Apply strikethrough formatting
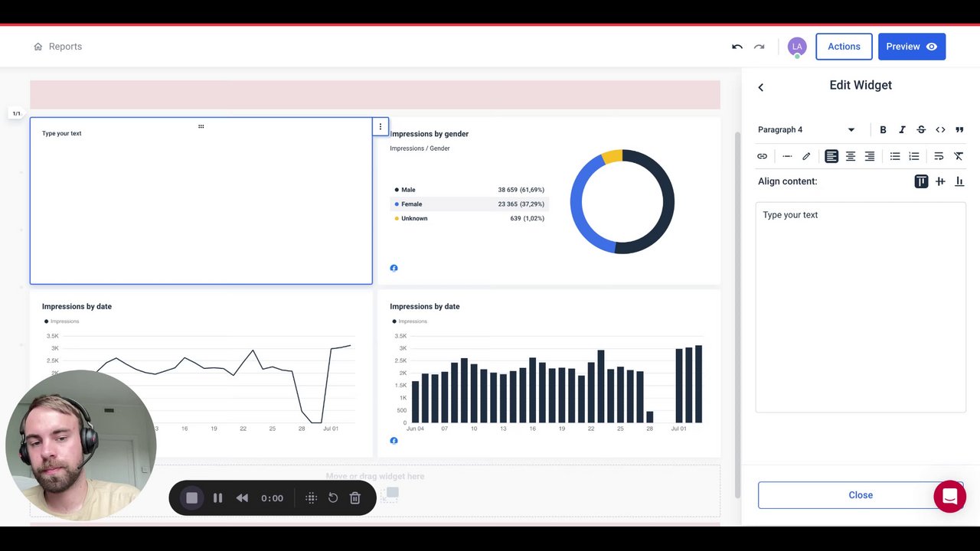This screenshot has height=551, width=980. pyautogui.click(x=921, y=130)
